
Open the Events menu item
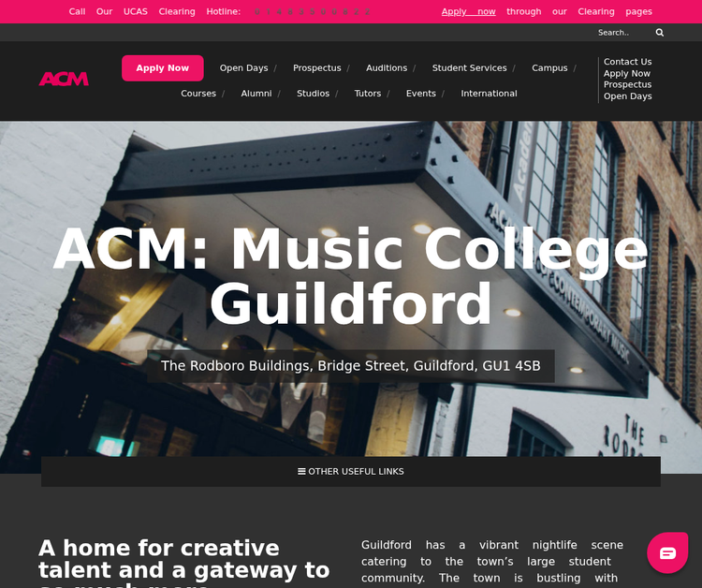(x=421, y=94)
